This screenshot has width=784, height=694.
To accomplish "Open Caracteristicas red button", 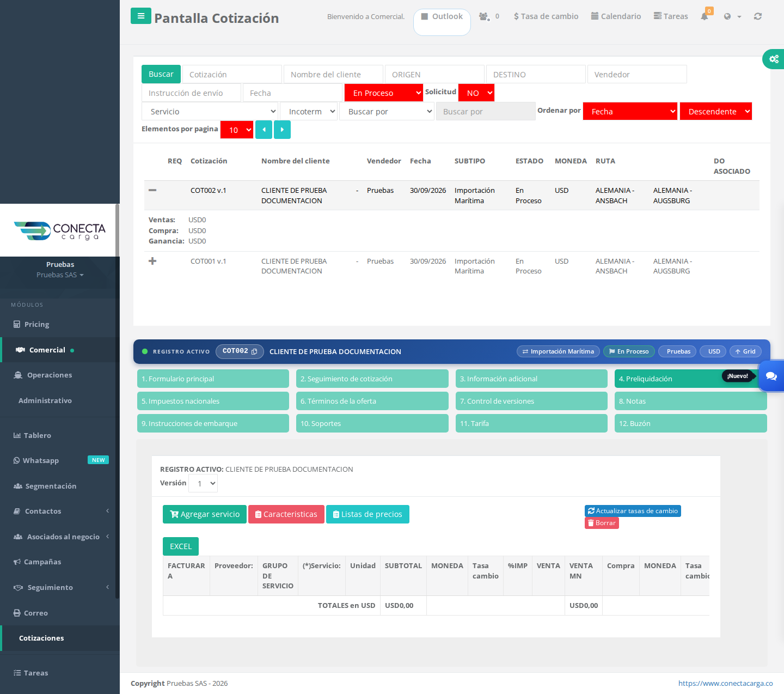I will click(x=286, y=514).
